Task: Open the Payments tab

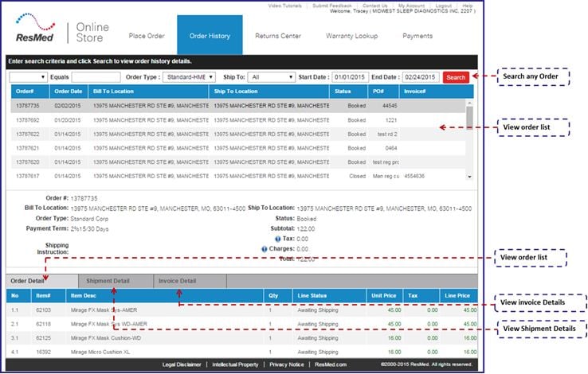Action: (x=417, y=36)
